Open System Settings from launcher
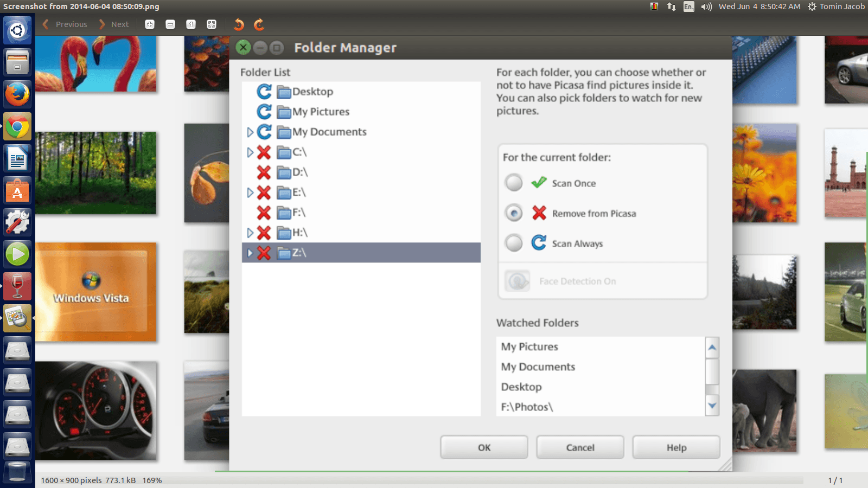 (17, 222)
